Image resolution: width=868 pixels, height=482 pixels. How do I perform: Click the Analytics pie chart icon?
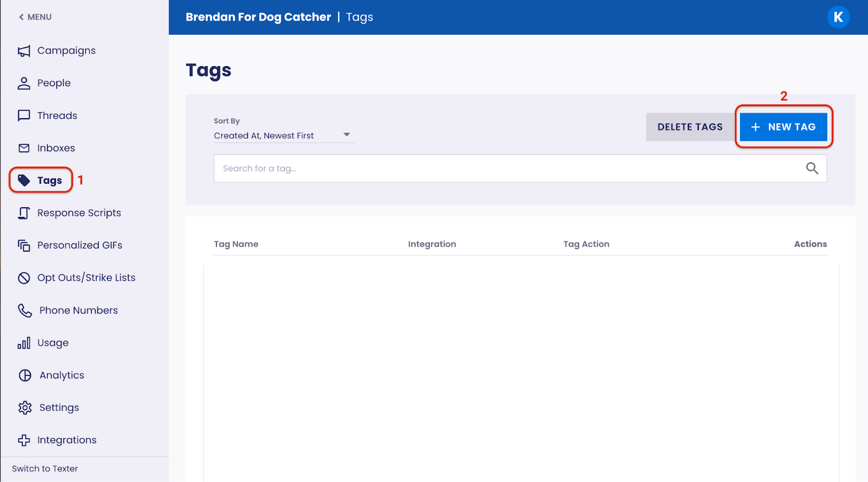click(x=25, y=375)
